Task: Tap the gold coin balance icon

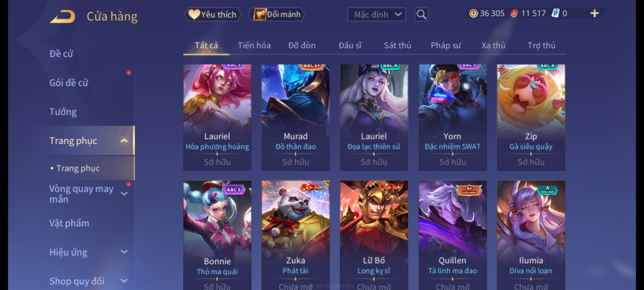Action: 473,13
